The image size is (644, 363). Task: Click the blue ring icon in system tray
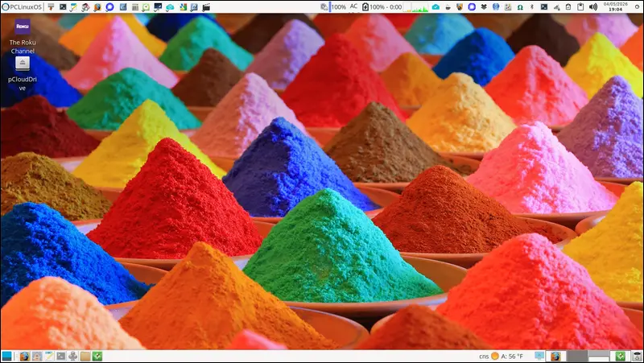coord(472,7)
